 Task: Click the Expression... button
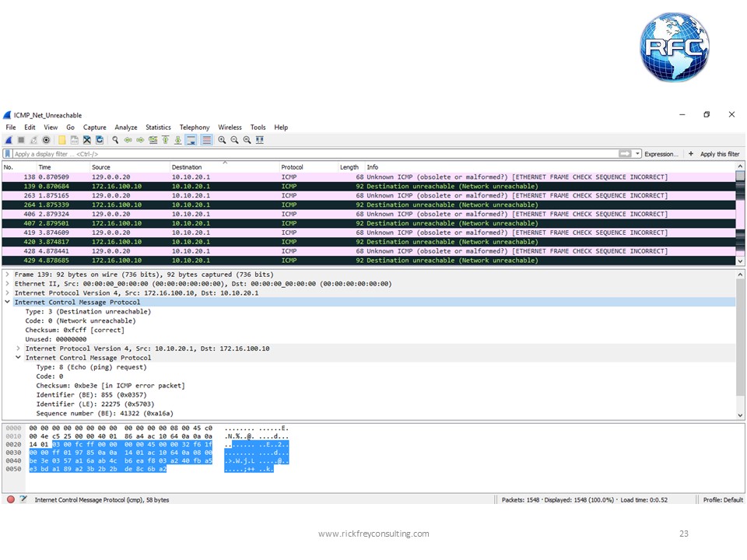pos(661,154)
